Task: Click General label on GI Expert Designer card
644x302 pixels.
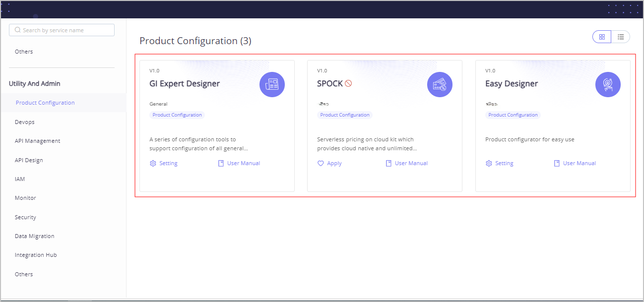Action: tap(158, 104)
